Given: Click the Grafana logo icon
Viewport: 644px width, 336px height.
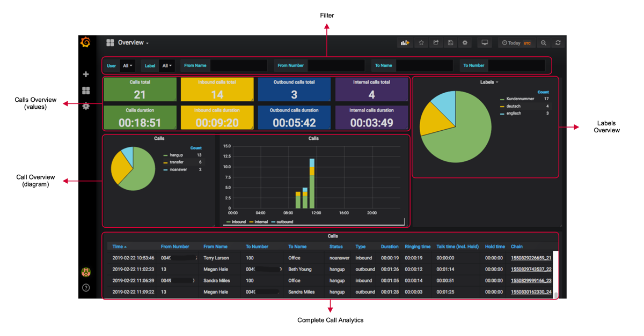Looking at the screenshot, I should 85,42.
